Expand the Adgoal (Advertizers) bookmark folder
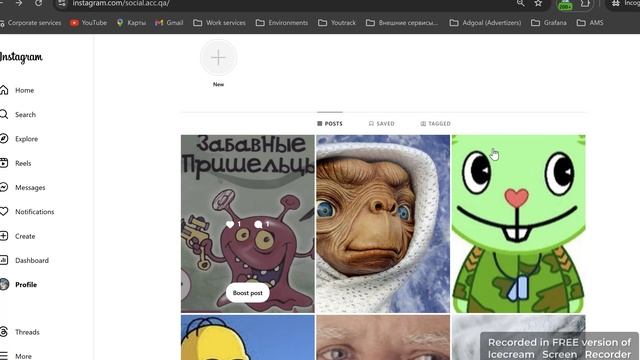Screen dimensions: 640x360 pyautogui.click(x=485, y=23)
